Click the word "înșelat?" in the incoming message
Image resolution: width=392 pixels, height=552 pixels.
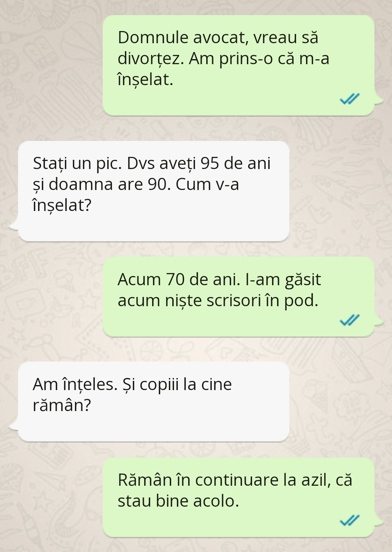tap(62, 206)
